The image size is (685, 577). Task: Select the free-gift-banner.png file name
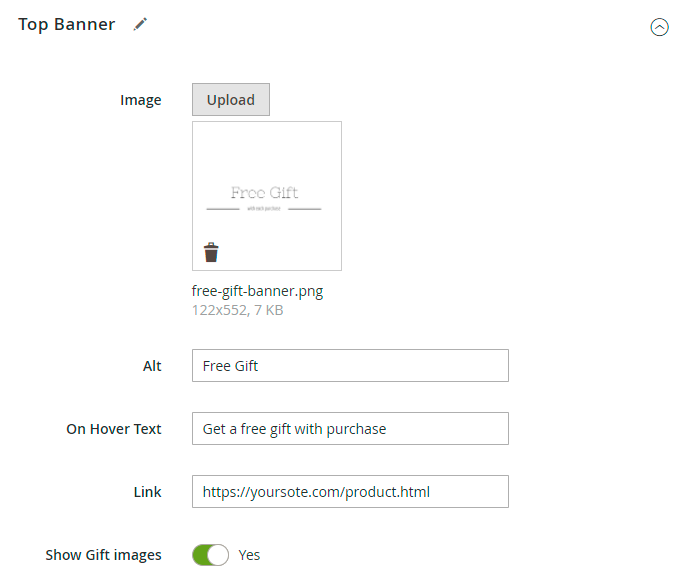[257, 292]
